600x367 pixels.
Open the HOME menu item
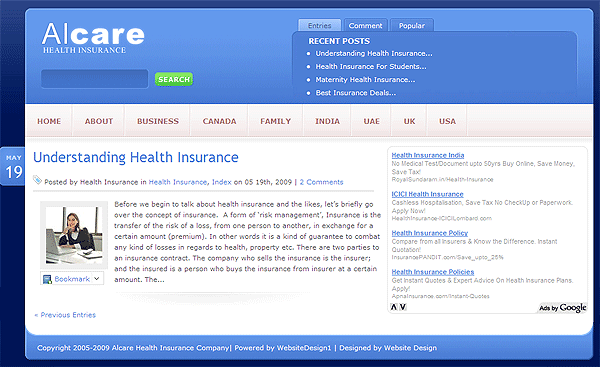click(x=49, y=121)
